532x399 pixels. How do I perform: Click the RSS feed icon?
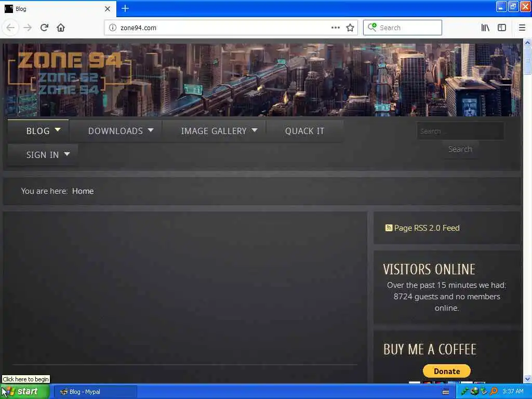[389, 228]
